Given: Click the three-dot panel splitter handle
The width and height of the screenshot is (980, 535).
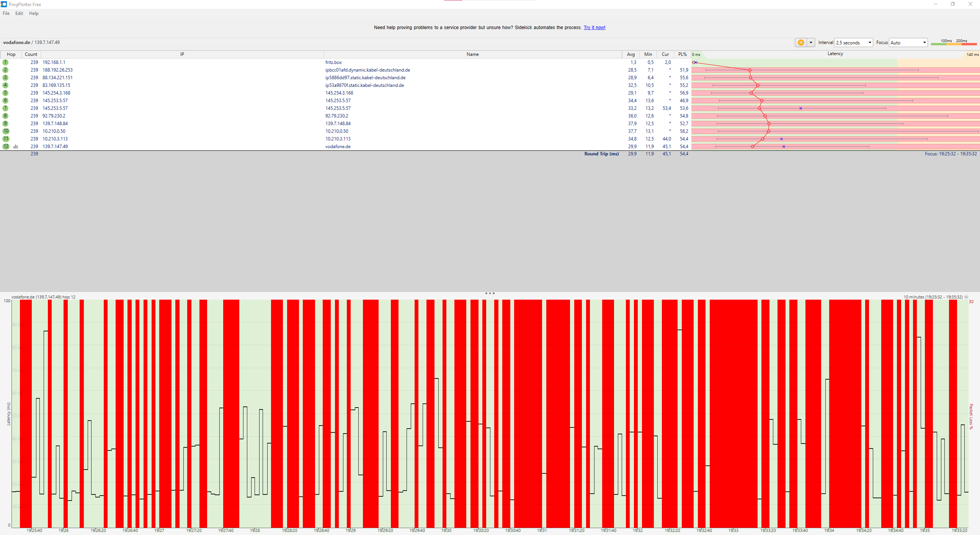Looking at the screenshot, I should pos(490,294).
